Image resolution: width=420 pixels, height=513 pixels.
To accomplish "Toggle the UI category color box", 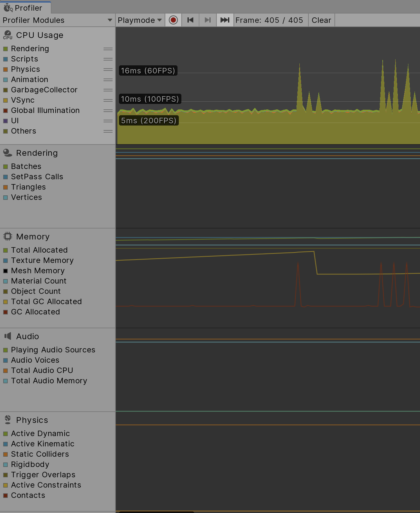I will (x=5, y=121).
